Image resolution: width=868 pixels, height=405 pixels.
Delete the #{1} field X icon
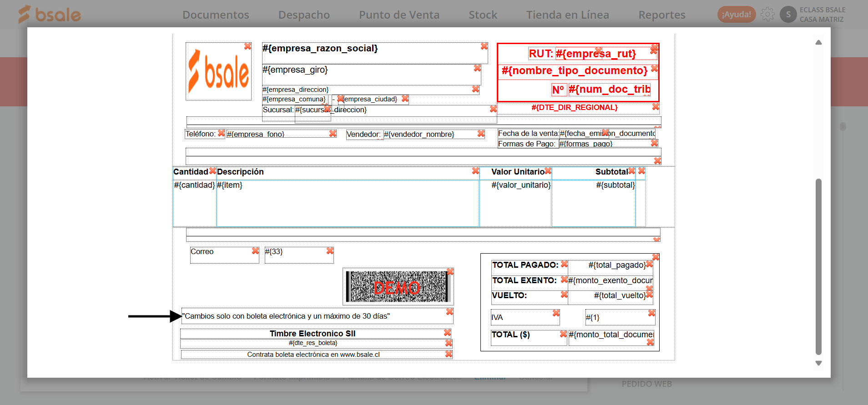coord(651,313)
